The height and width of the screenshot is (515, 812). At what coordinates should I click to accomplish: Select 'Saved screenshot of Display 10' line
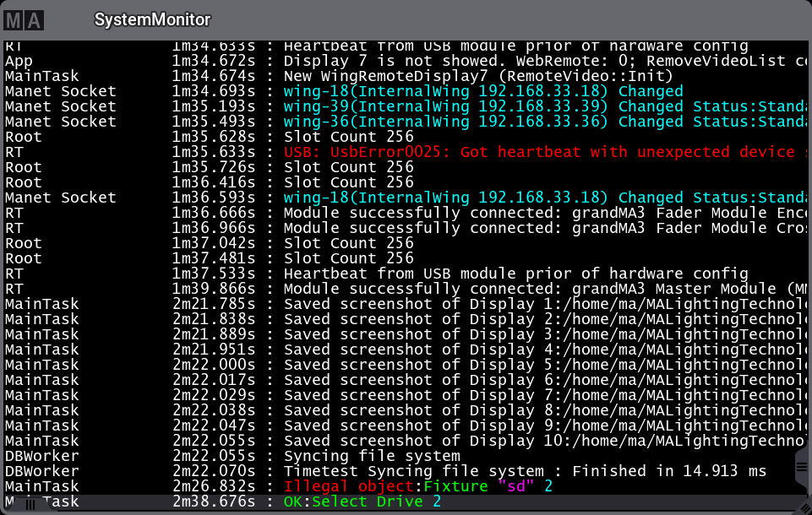pos(406,441)
